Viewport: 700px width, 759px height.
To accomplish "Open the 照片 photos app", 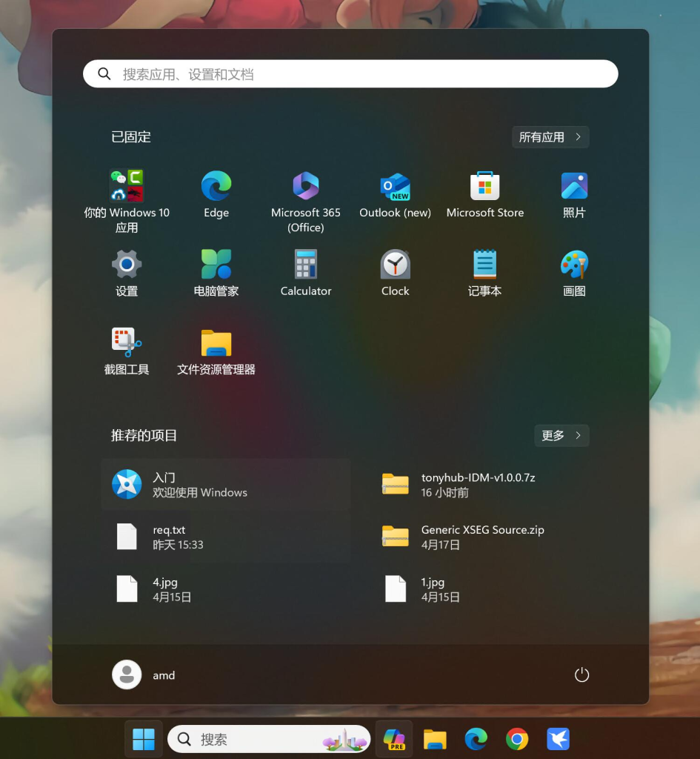I will point(574,193).
